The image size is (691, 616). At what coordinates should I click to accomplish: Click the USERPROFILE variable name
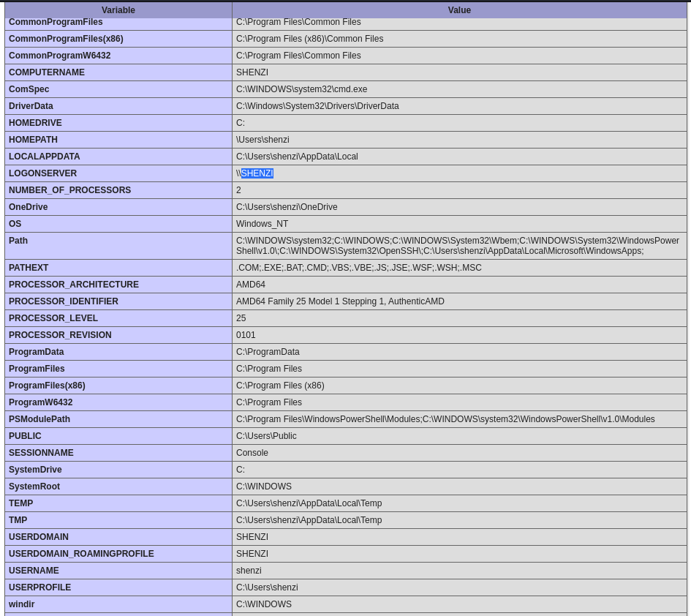click(x=39, y=587)
